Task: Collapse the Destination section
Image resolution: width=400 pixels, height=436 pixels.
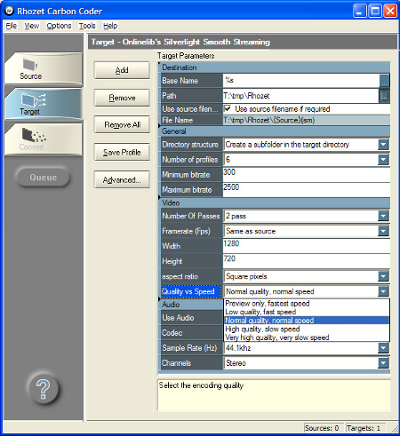Action: (x=160, y=64)
